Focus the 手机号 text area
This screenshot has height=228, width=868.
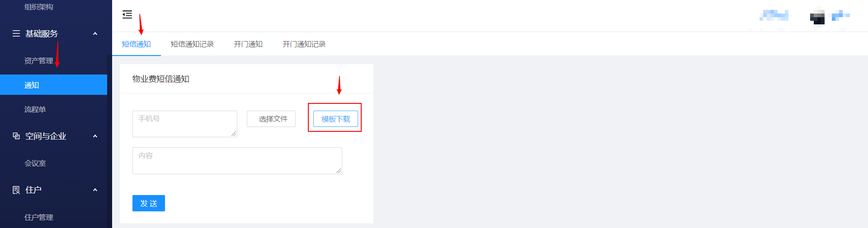[185, 124]
